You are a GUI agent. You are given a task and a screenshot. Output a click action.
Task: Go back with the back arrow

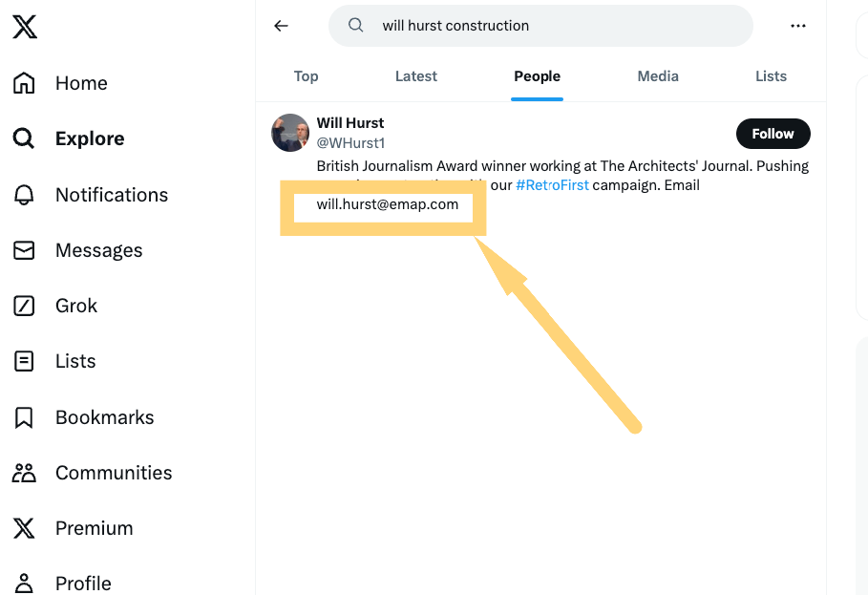click(281, 26)
